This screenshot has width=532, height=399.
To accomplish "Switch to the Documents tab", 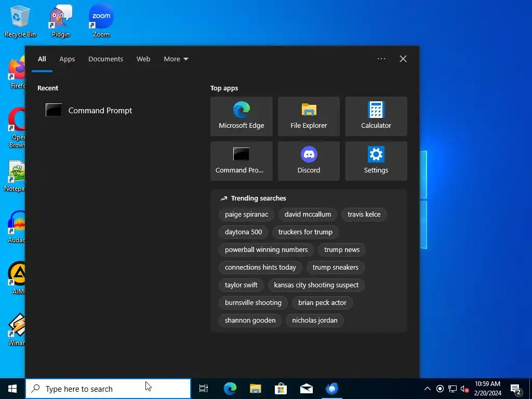I will coord(105,59).
